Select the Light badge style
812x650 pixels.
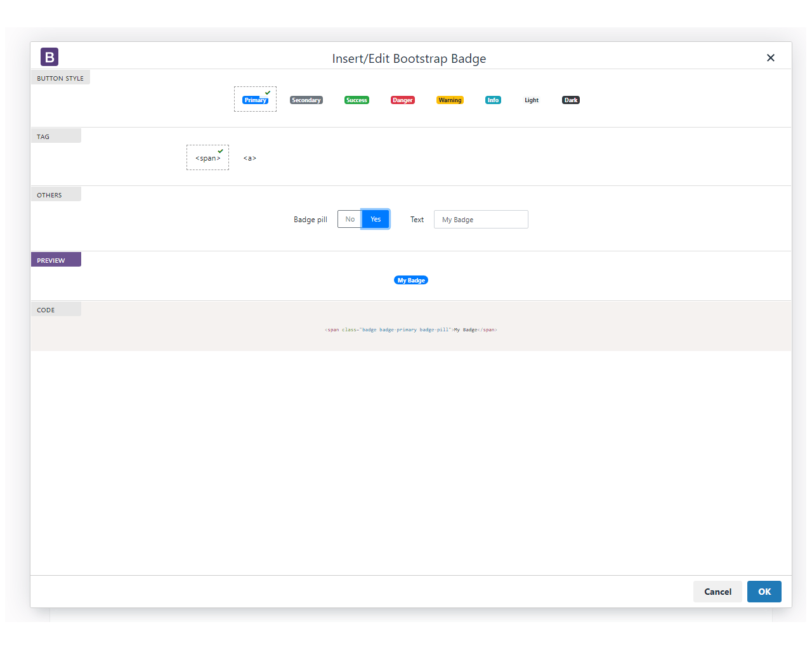click(532, 100)
